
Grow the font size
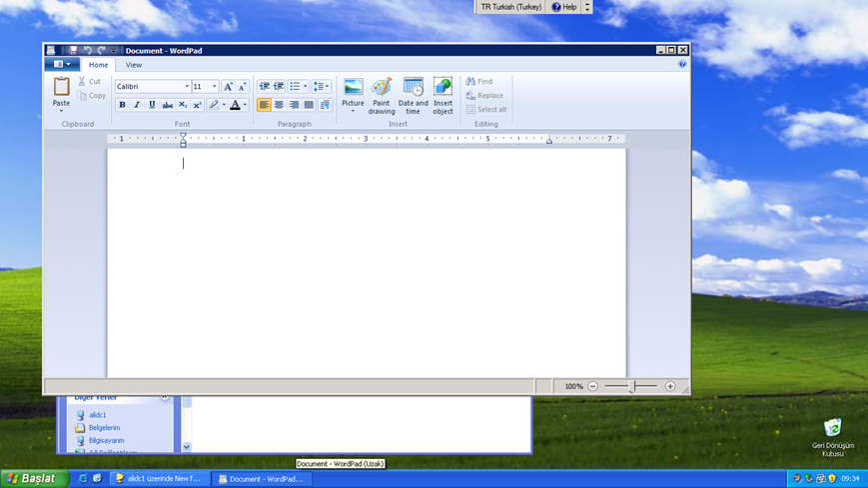pos(228,86)
